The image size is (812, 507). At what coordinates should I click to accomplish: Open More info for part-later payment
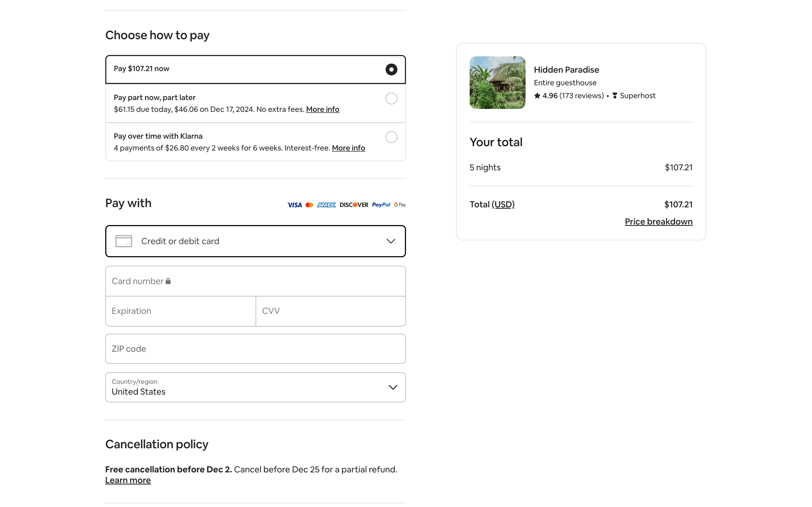[322, 109]
